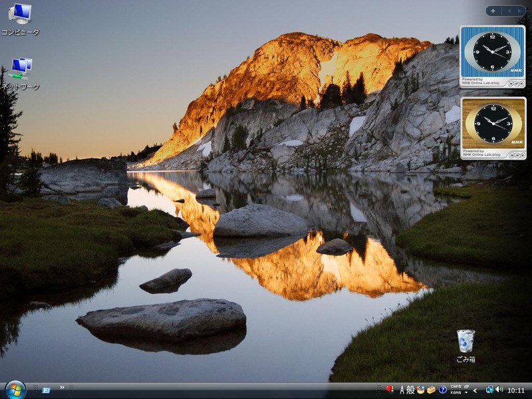This screenshot has width=532, height=399.
Task: Open the language bar options dropdown arrow
Action: [x=466, y=393]
